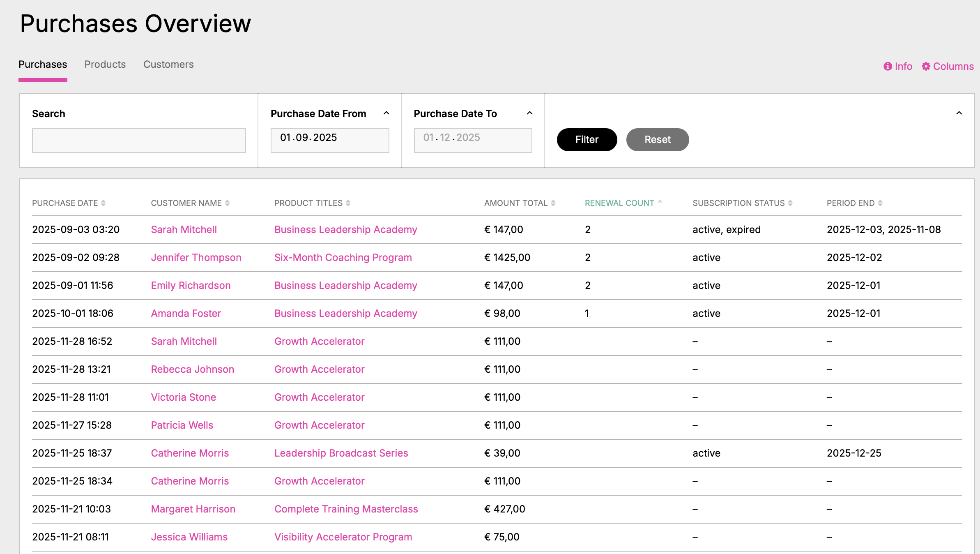Screen dimensions: 980x554
Task: Switch to the Customers tab
Action: point(168,65)
